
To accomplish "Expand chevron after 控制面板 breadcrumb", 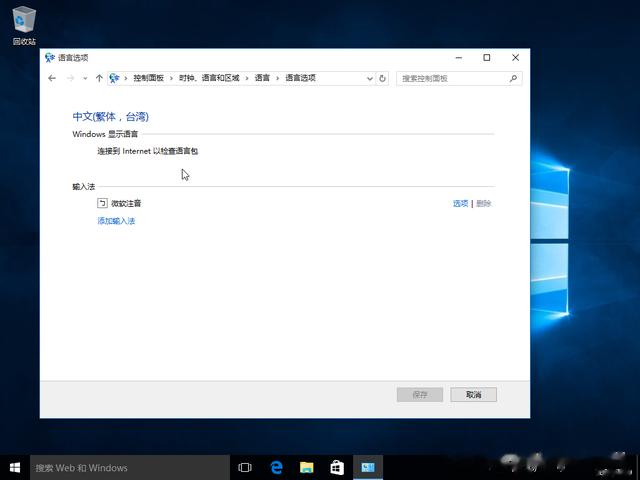I will [171, 78].
